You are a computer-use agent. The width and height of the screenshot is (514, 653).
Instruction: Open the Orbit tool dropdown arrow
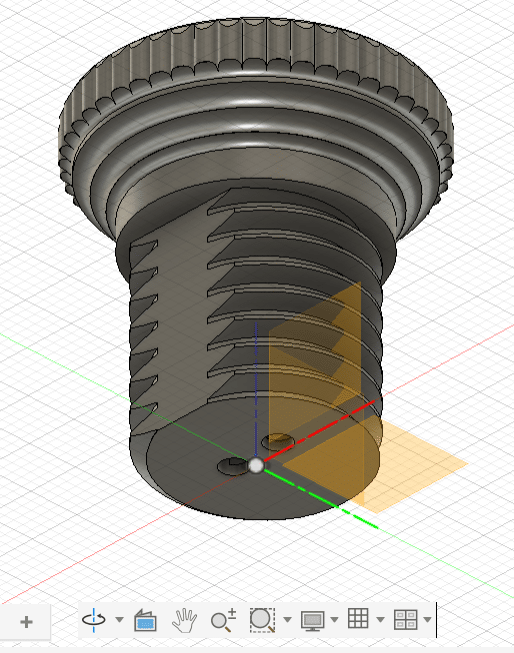[x=119, y=620]
